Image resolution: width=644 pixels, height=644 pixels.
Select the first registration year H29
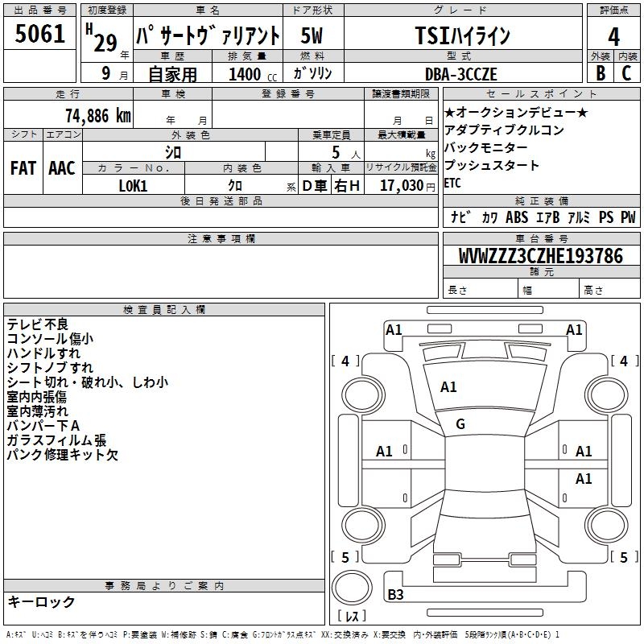[x=102, y=38]
